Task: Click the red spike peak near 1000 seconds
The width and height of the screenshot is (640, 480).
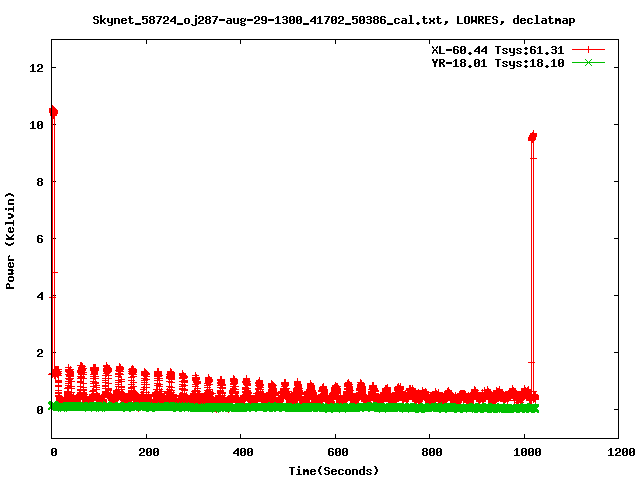Action: coord(532,137)
